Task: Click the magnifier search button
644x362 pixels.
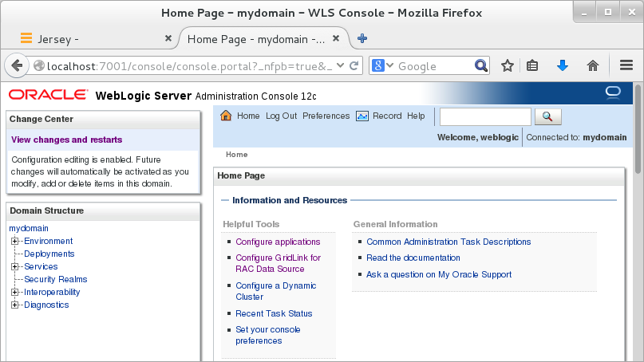Action: click(547, 116)
